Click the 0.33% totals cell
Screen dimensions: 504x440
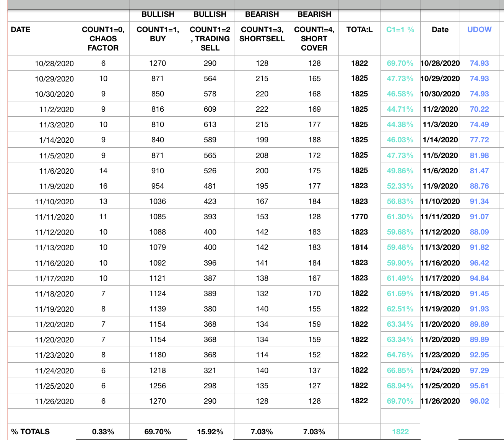[x=103, y=432]
